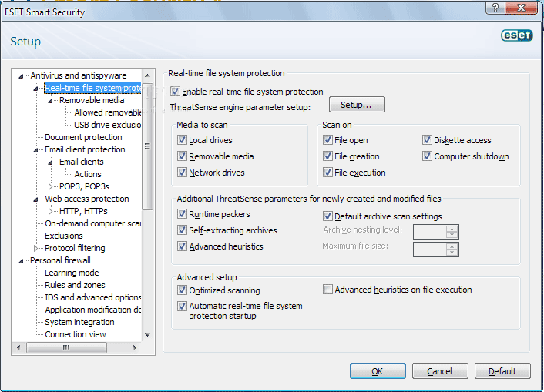Collapse Email clients node arrow

(x=50, y=162)
